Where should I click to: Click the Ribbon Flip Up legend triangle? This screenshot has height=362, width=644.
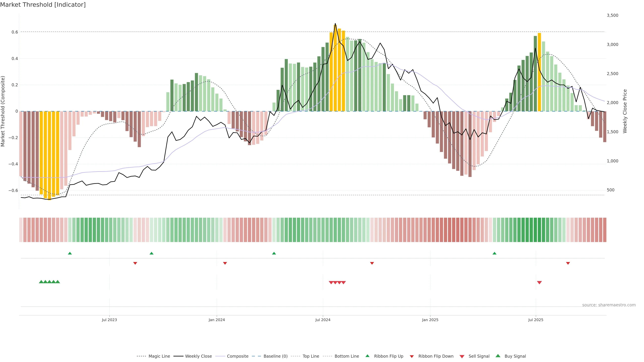(x=367, y=356)
